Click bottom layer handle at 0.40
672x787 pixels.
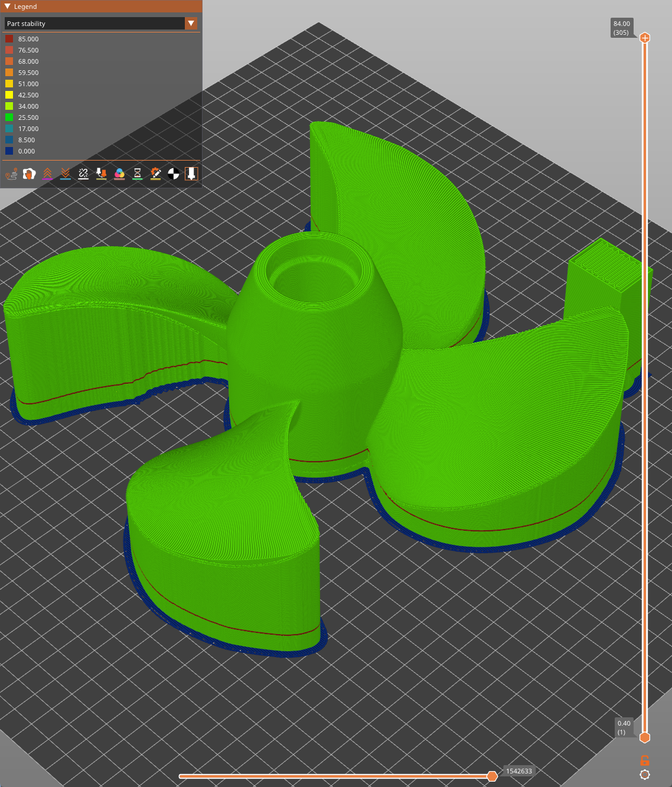point(645,737)
